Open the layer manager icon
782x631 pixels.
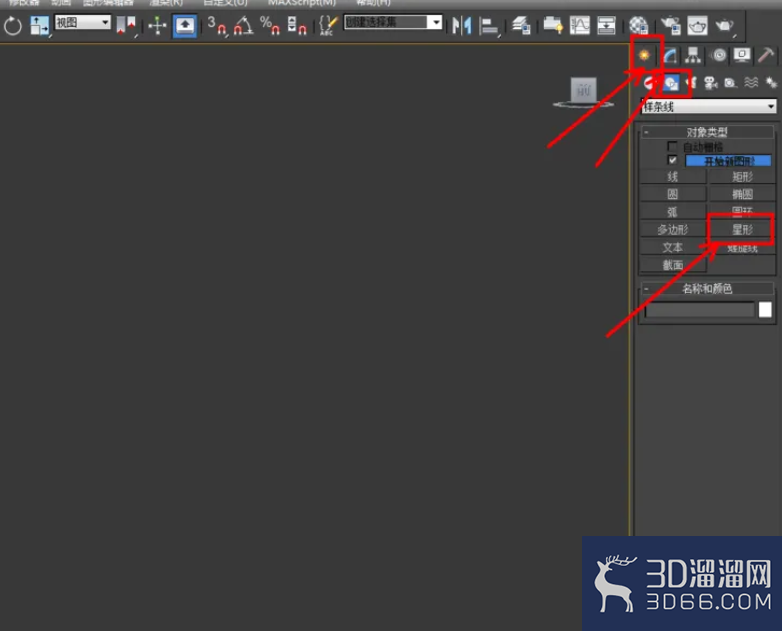(x=521, y=25)
